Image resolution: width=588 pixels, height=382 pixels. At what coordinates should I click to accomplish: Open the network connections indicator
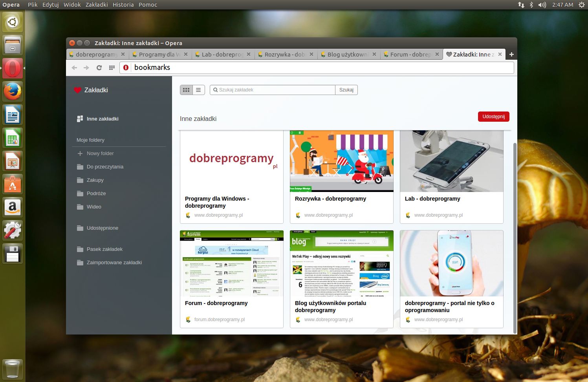pos(521,5)
